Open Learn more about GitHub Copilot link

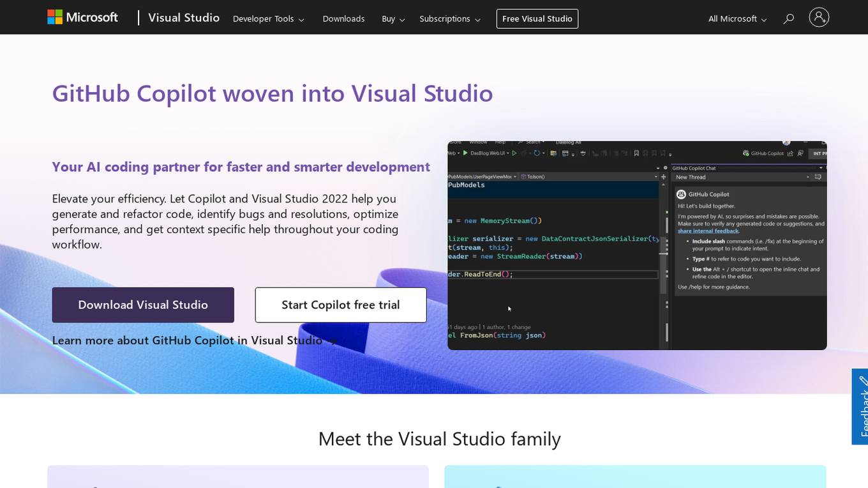click(x=195, y=340)
